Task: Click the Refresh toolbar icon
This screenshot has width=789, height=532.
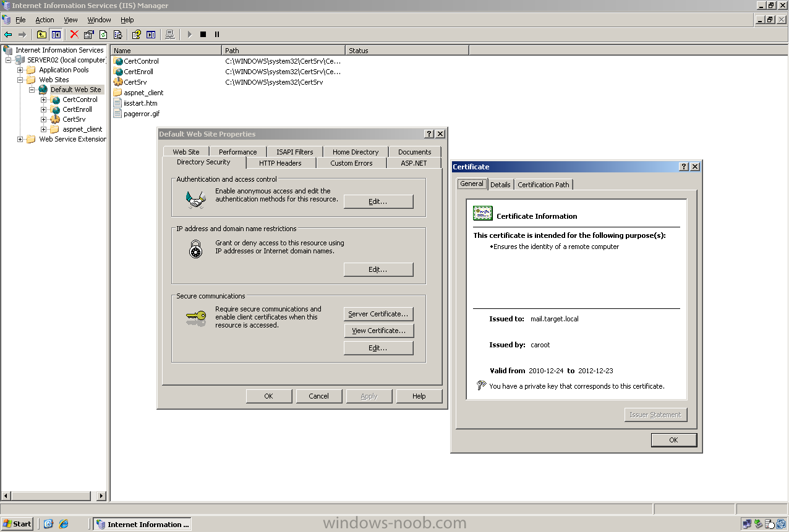Action: pyautogui.click(x=103, y=35)
